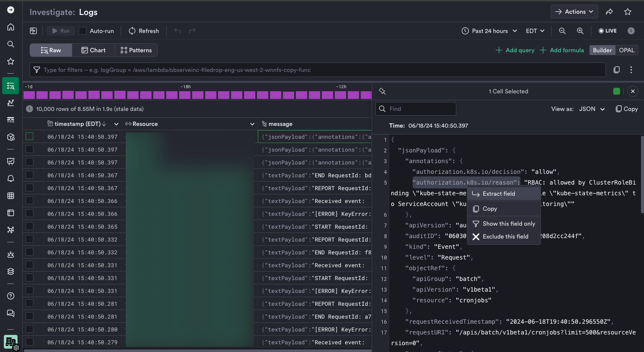
Task: Click the Redo arrow in toolbar
Action: pyautogui.click(x=192, y=31)
